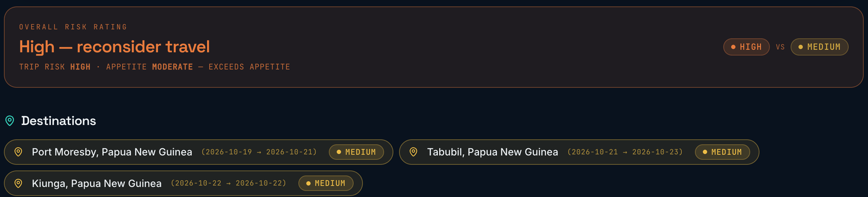Click the MEDIUM appetite badge beside VS

(819, 47)
